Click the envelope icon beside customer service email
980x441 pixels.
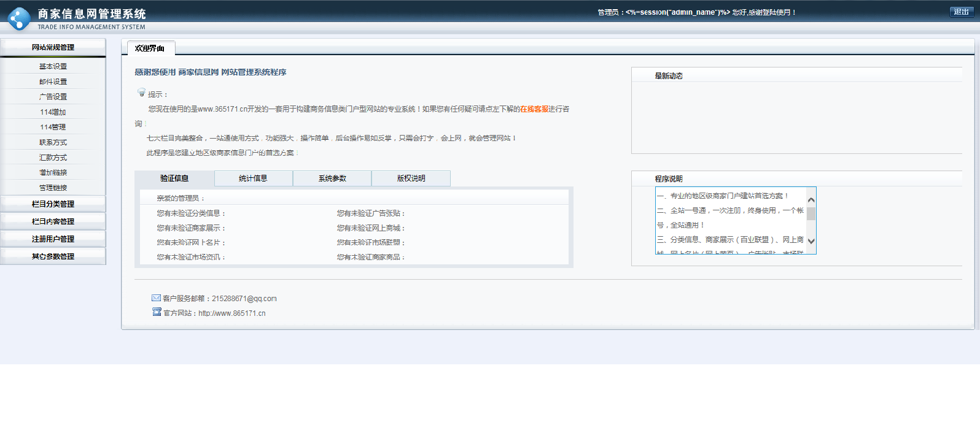pyautogui.click(x=156, y=298)
